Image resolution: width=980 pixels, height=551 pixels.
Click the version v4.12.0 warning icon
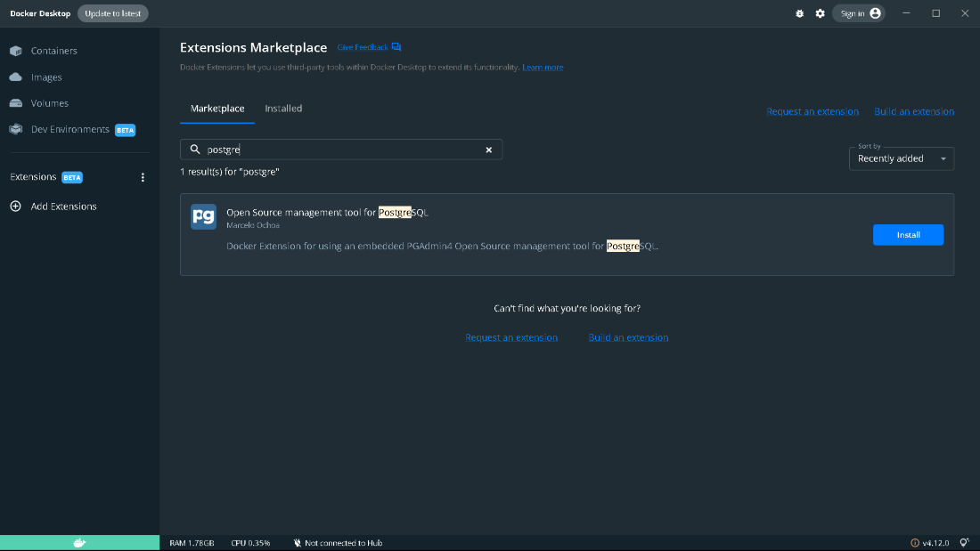click(914, 543)
